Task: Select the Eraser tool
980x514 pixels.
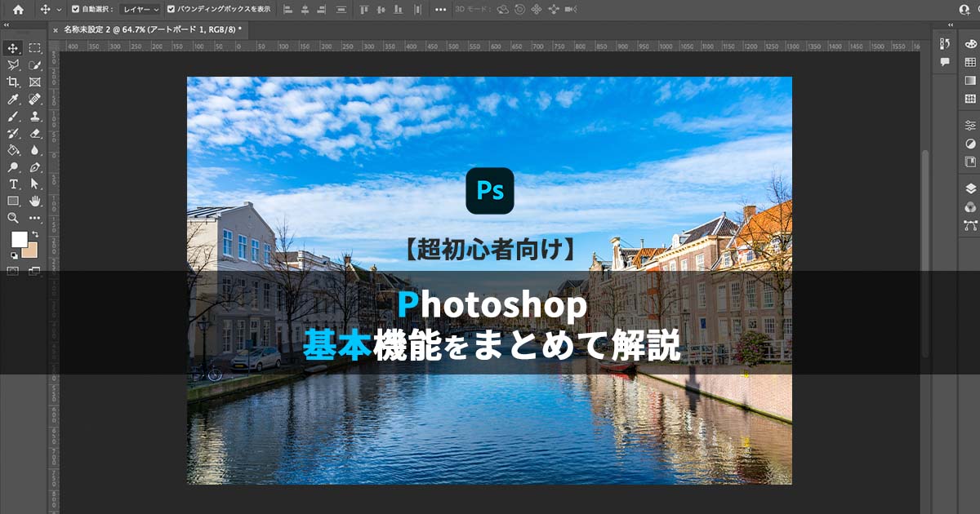Action: coord(35,133)
